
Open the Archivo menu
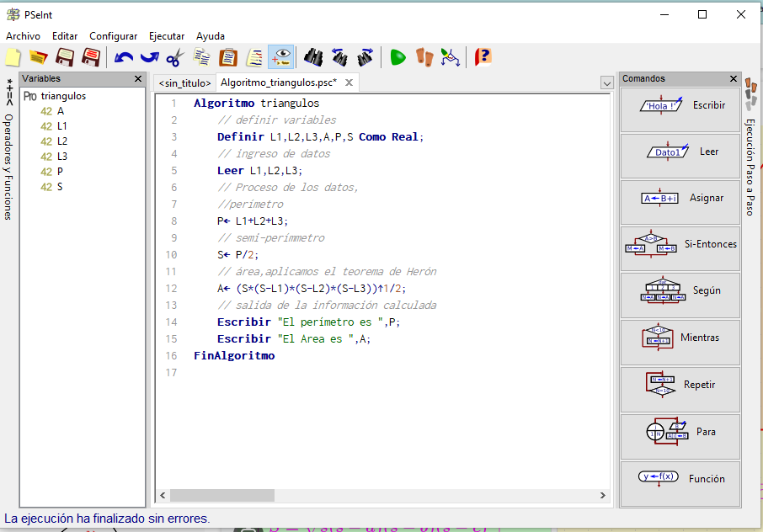coord(23,36)
